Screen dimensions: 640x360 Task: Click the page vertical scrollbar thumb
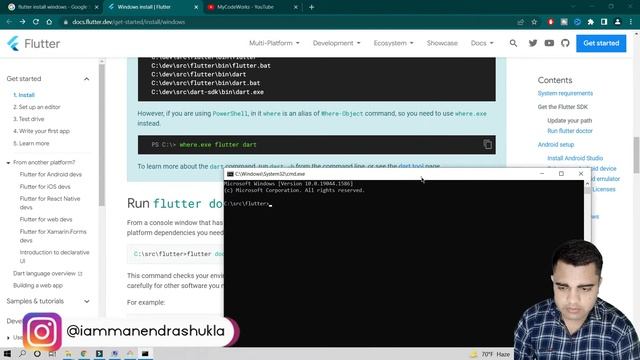636,155
